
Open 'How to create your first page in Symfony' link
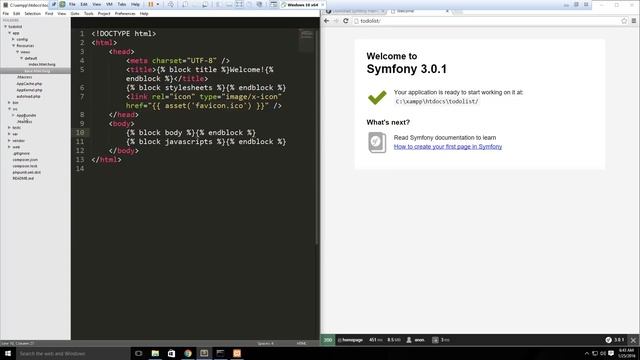pos(448,147)
